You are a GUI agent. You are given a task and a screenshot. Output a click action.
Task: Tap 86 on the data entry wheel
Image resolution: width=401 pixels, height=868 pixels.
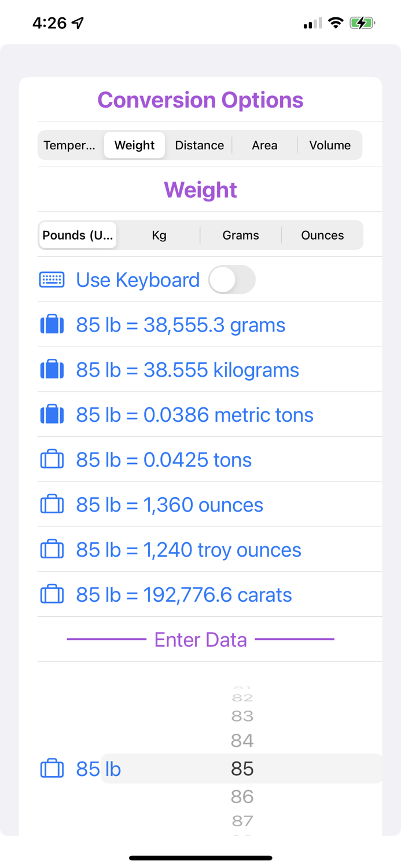[242, 797]
